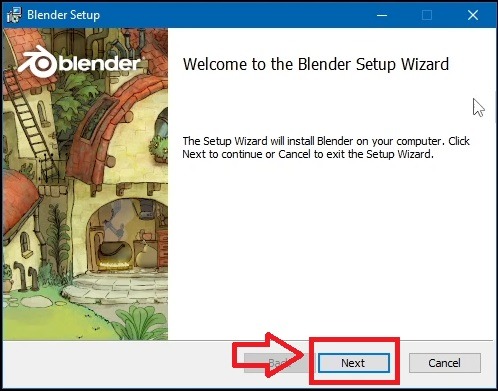Minimize the Blender Setup window
Viewport: 498px width, 391px height.
pos(382,15)
